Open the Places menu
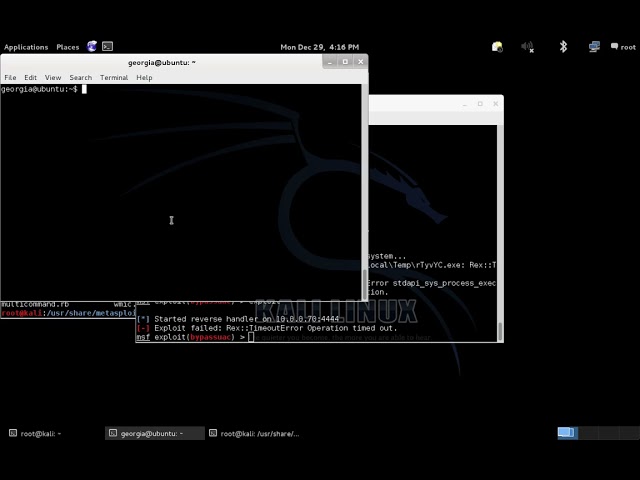The image size is (640, 480). (68, 47)
